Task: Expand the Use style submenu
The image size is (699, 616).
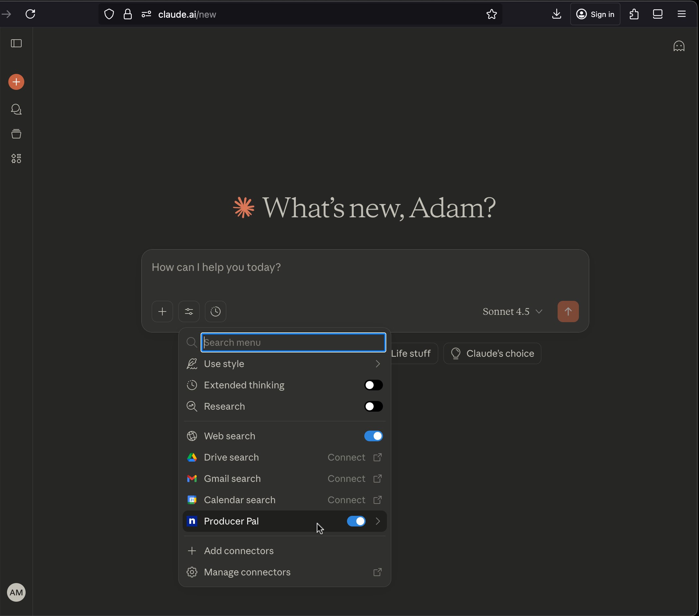Action: tap(378, 364)
